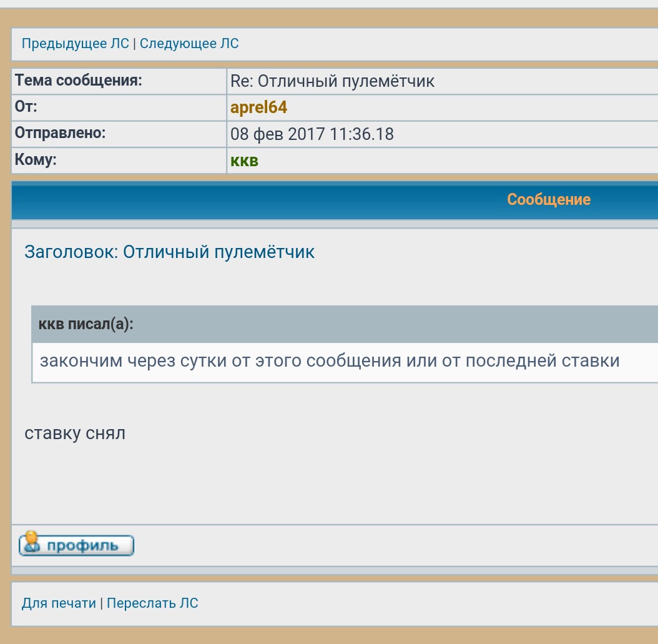Go to the next message (Следующее ЛС)
Screen dimensions: 658x644
point(189,44)
